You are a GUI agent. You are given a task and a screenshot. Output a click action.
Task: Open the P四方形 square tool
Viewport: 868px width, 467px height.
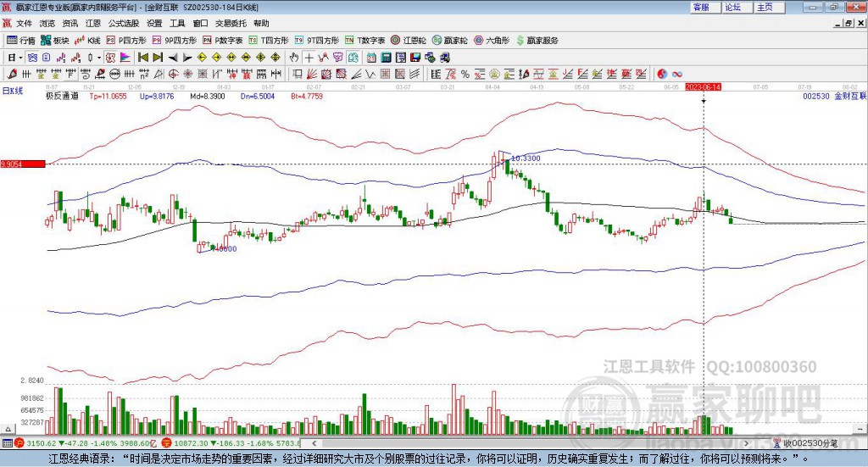point(126,41)
